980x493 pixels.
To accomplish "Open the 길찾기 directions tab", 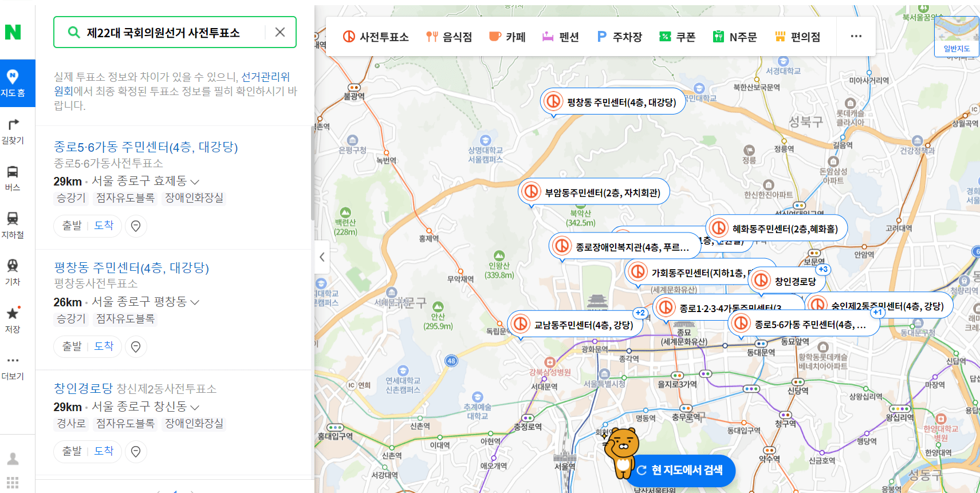I will coord(13,131).
